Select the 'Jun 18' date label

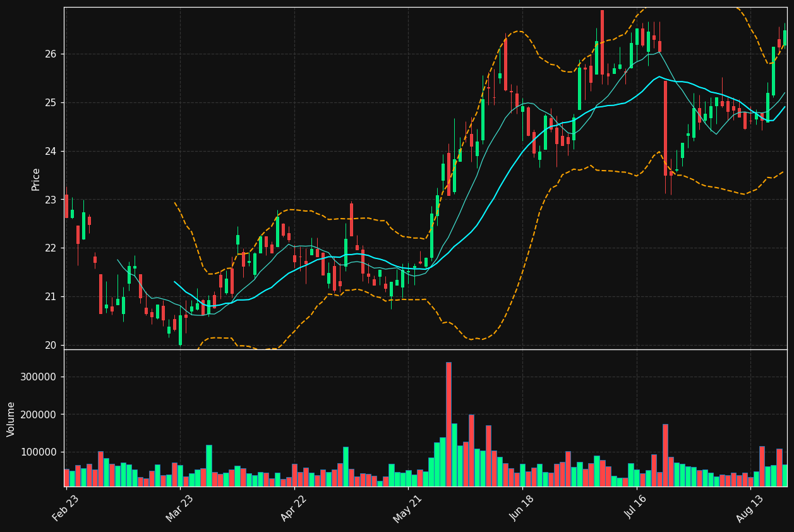[522, 509]
